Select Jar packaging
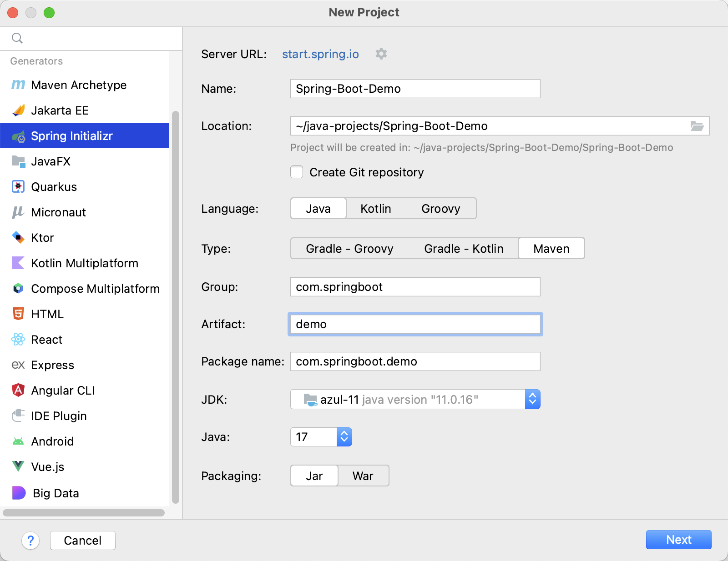 [x=314, y=476]
